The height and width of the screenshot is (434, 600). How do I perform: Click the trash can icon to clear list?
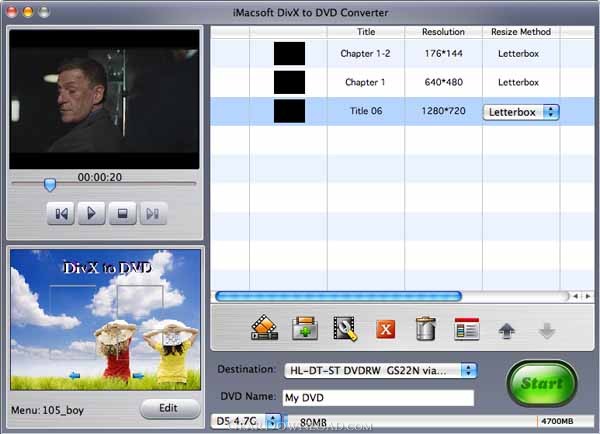click(x=425, y=328)
